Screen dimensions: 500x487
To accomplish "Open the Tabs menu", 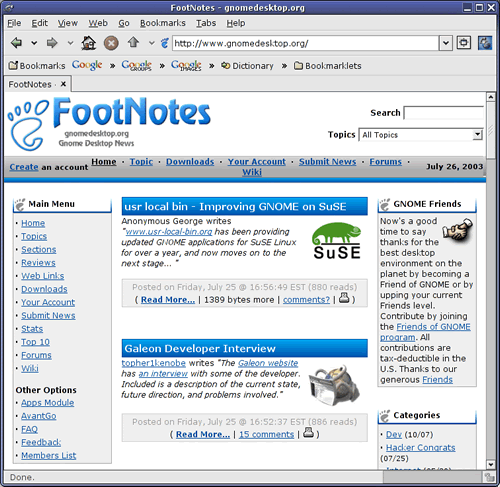I will 206,23.
